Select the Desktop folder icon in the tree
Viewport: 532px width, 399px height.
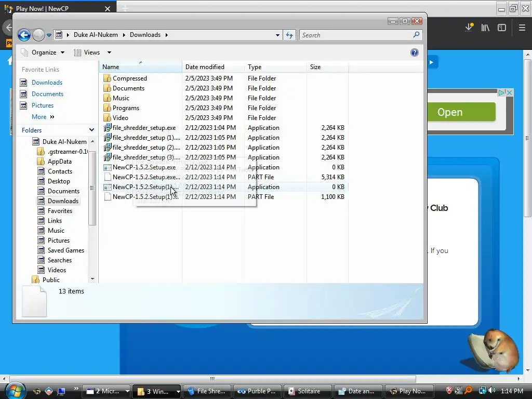point(41,181)
